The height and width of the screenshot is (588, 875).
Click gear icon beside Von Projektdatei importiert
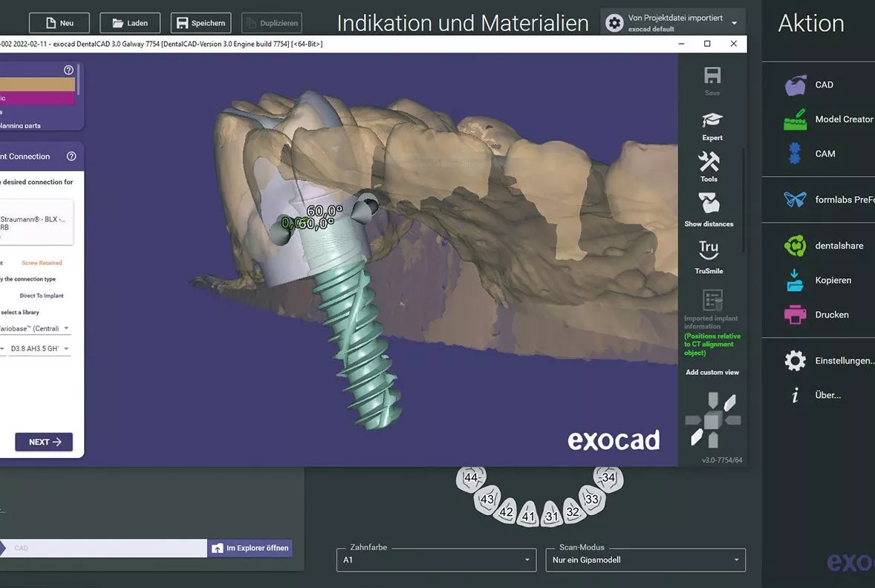[x=614, y=23]
